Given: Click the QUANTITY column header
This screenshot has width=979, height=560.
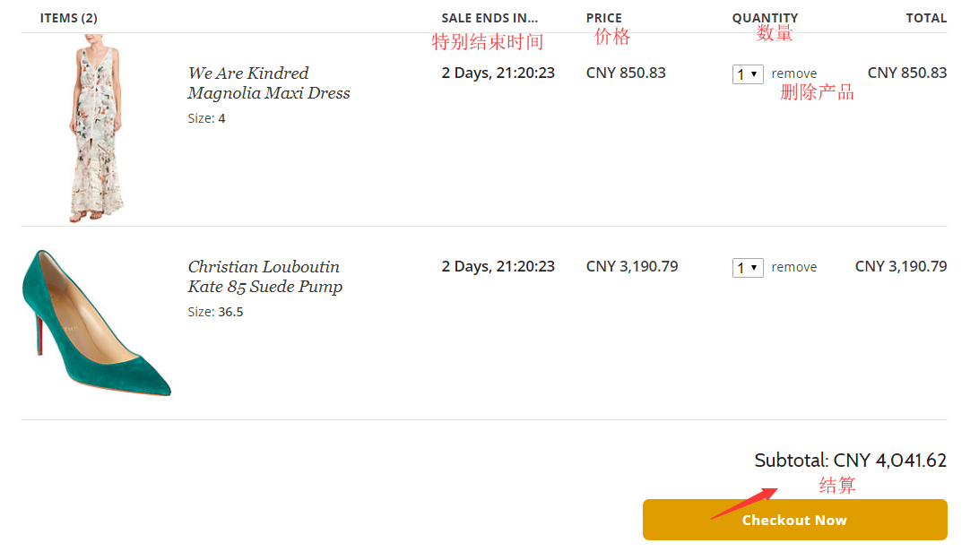Looking at the screenshot, I should [764, 18].
